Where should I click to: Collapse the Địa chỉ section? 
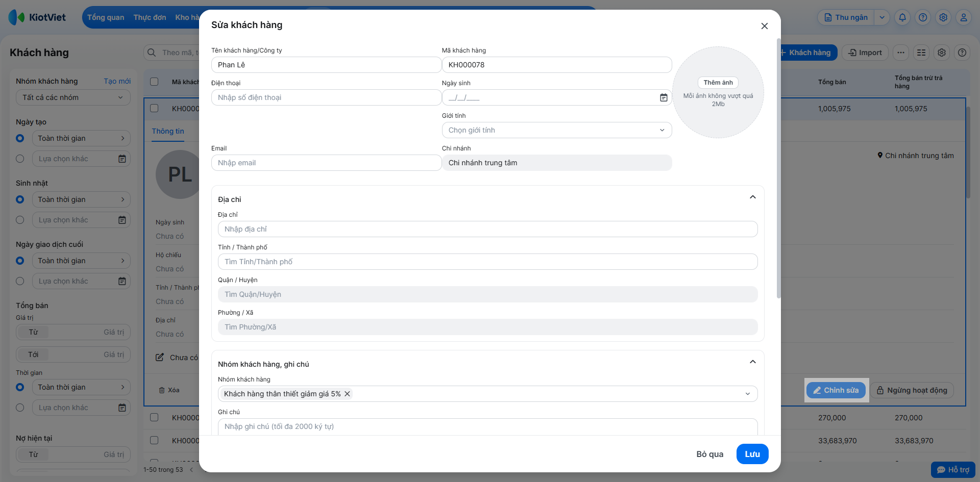click(753, 197)
